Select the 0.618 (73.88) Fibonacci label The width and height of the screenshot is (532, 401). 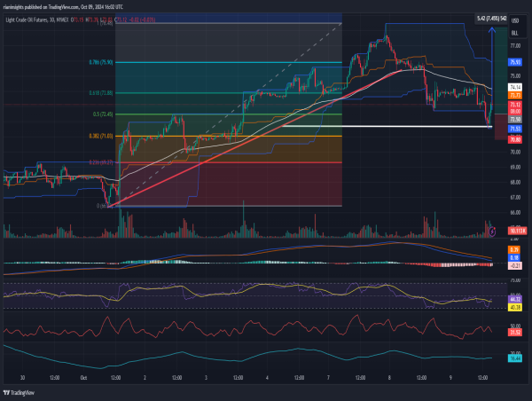101,92
